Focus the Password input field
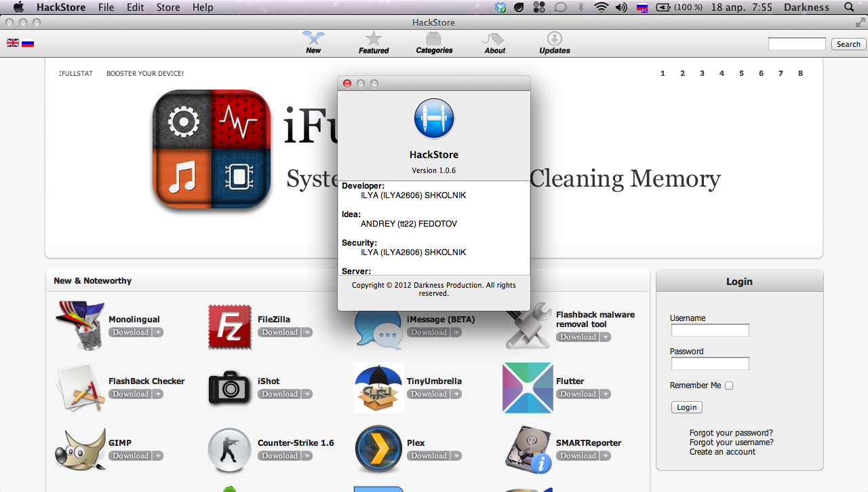 click(710, 364)
